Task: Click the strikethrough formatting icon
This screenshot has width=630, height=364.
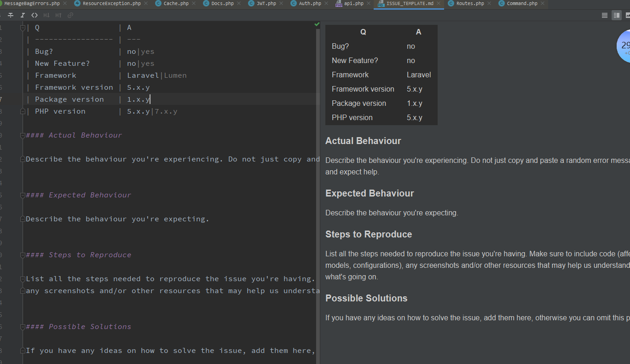Action: (x=11, y=15)
